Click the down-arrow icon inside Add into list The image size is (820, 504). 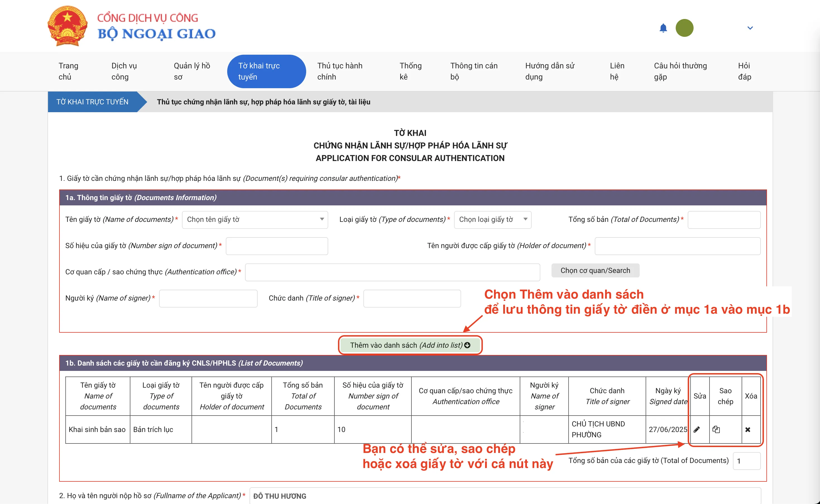coord(467,345)
